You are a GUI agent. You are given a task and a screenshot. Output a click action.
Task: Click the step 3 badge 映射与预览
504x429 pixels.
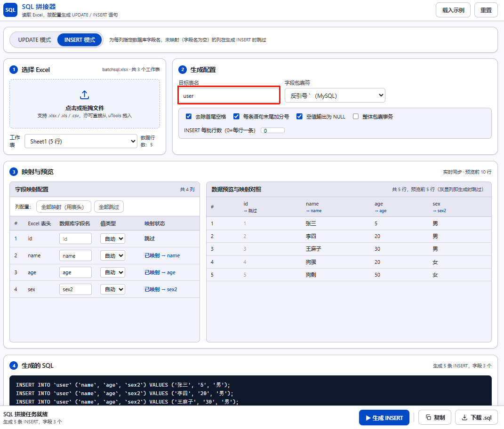coord(14,172)
